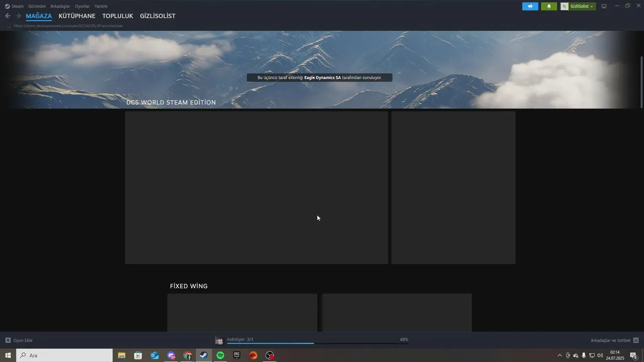The image size is (644, 362).
Task: Click the OneDrive cloud tray icon
Action: pos(576,355)
